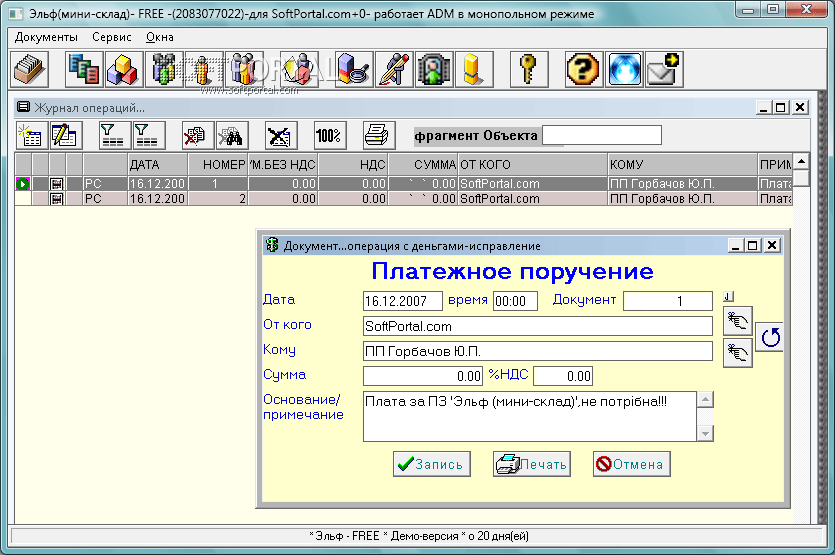Open the colored blocks goods icon
This screenshot has width=835, height=555.
(124, 69)
